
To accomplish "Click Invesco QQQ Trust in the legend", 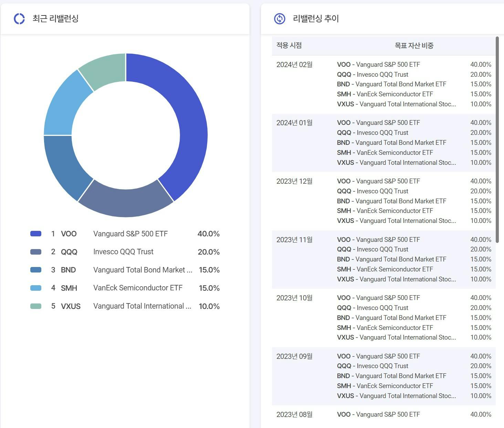I will coord(123,252).
